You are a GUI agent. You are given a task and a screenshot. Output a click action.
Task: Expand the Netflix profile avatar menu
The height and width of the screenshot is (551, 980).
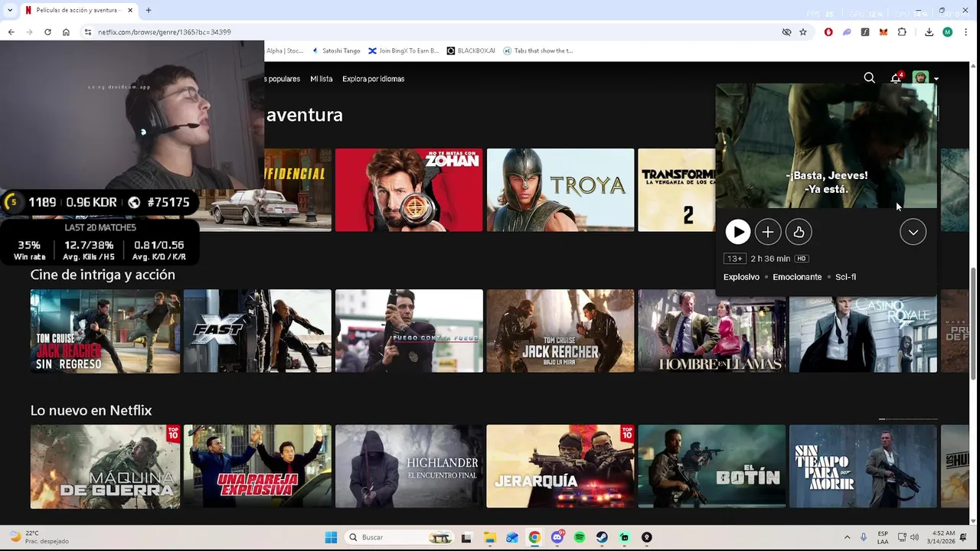(925, 78)
